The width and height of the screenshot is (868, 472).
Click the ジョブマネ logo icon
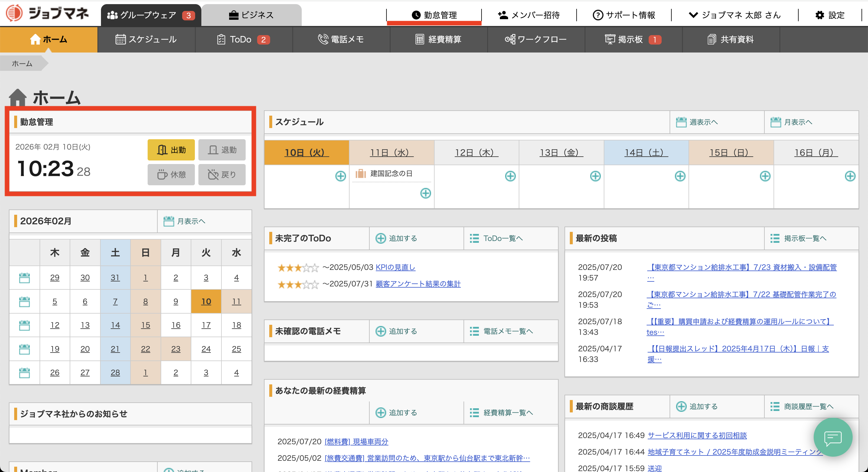click(x=14, y=14)
